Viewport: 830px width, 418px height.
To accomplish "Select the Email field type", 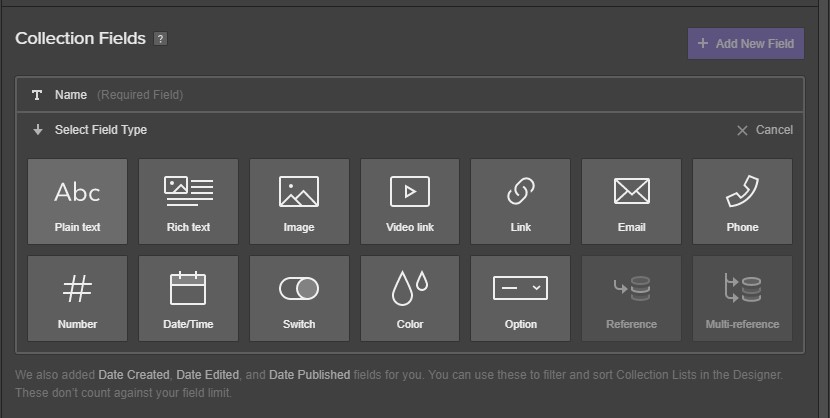I will [x=631, y=202].
